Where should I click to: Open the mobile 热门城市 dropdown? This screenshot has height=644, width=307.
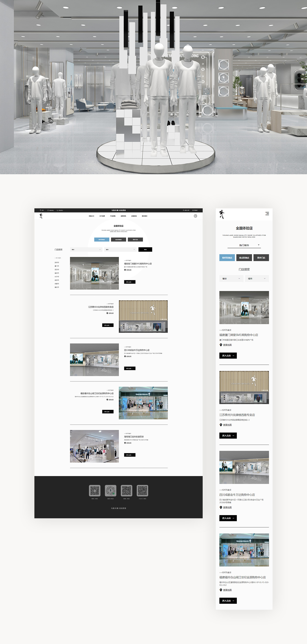244,245
